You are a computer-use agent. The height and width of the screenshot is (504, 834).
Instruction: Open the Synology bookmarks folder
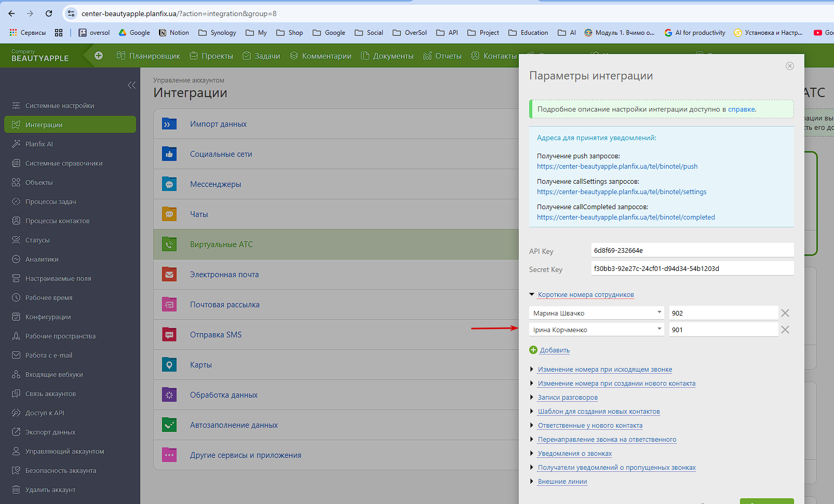pyautogui.click(x=217, y=33)
